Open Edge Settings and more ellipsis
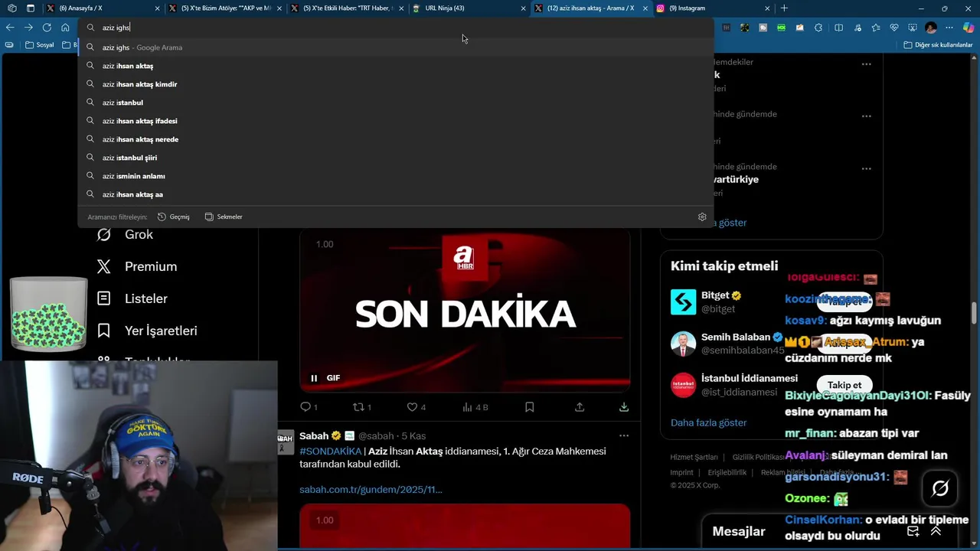The width and height of the screenshot is (980, 551). pos(950,28)
